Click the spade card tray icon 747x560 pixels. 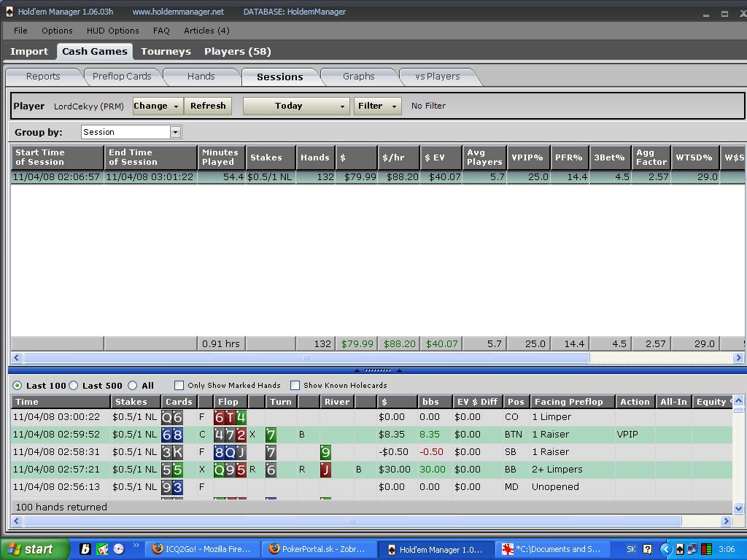click(680, 549)
